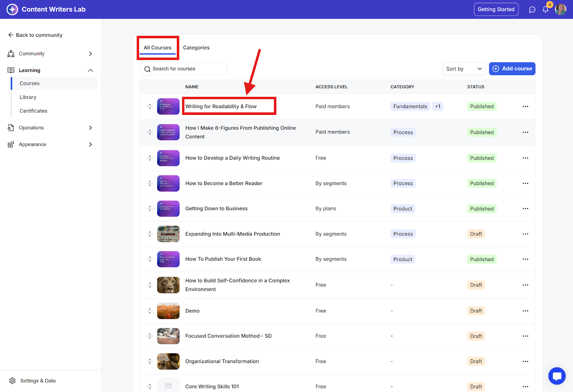Open the three-dot menu for Demo course
This screenshot has height=392, width=573.
[x=525, y=311]
